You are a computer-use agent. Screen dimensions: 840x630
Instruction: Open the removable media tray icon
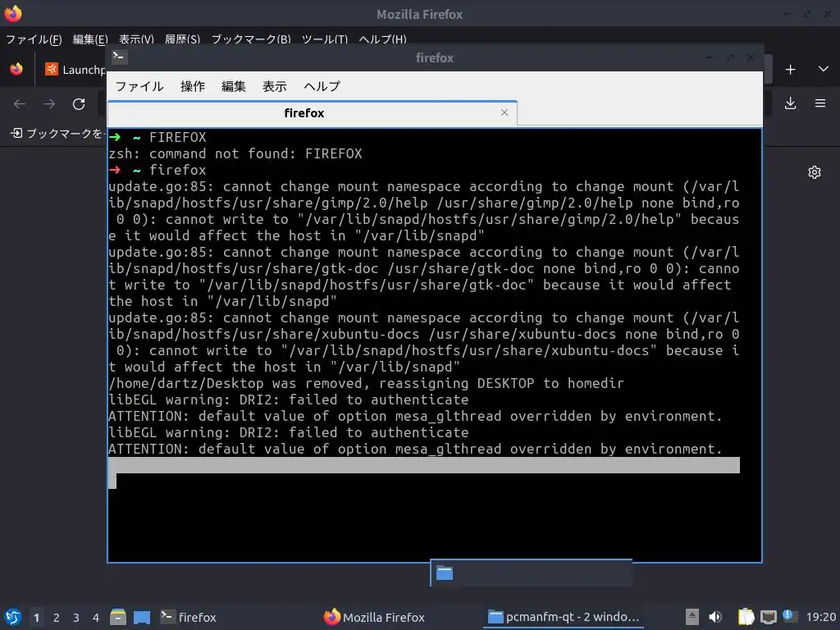click(692, 617)
